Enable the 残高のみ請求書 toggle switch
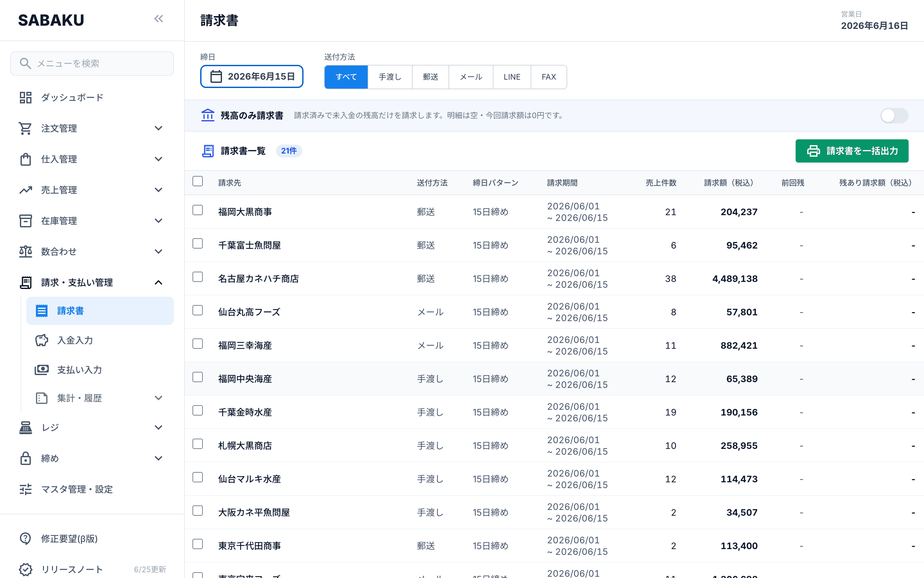This screenshot has height=578, width=924. click(x=894, y=116)
